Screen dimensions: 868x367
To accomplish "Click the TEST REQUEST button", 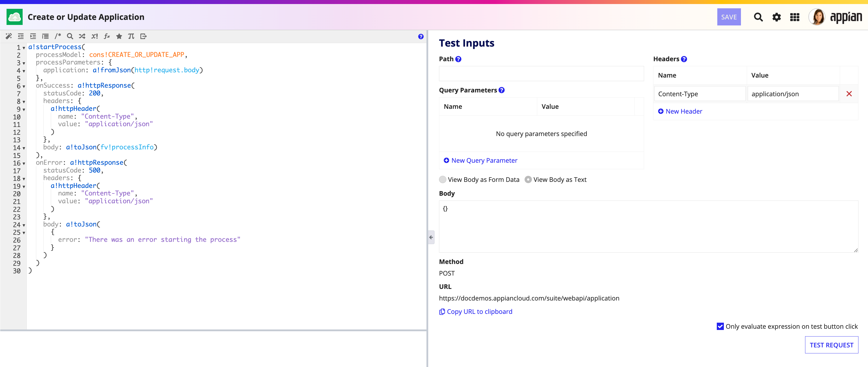I will pos(832,345).
